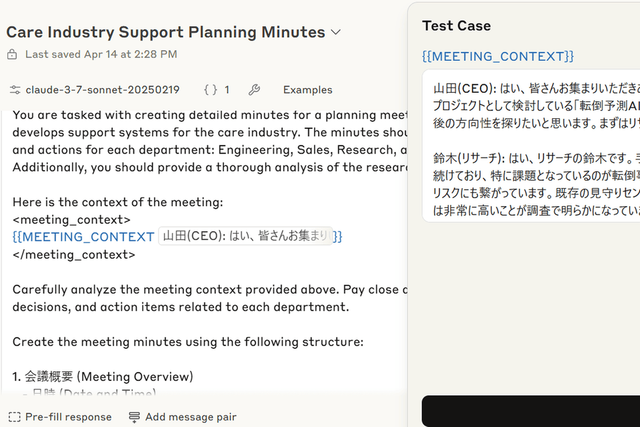640x427 pixels.
Task: Click the variable value preview tooltip
Action: 245,236
